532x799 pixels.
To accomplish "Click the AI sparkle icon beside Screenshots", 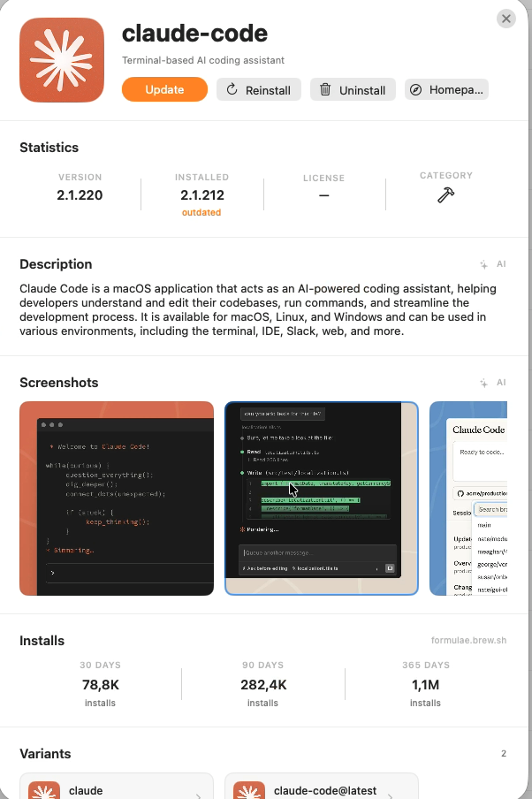I will [x=483, y=383].
